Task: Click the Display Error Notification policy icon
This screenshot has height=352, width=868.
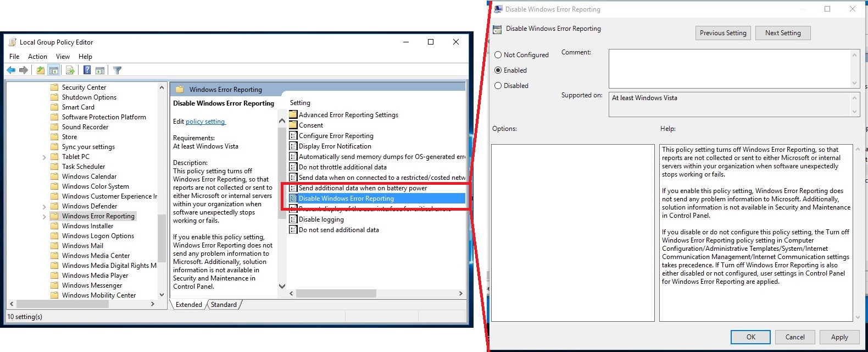Action: pyautogui.click(x=293, y=146)
